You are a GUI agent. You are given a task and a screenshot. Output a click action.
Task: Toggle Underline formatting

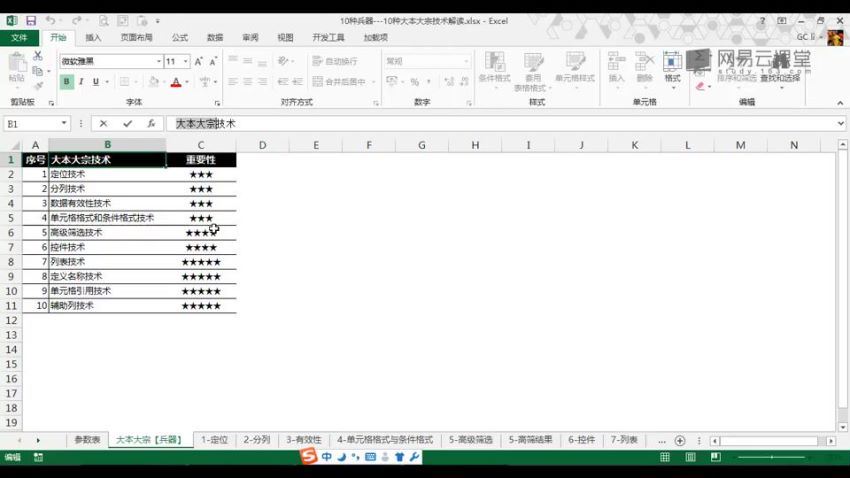tap(95, 82)
